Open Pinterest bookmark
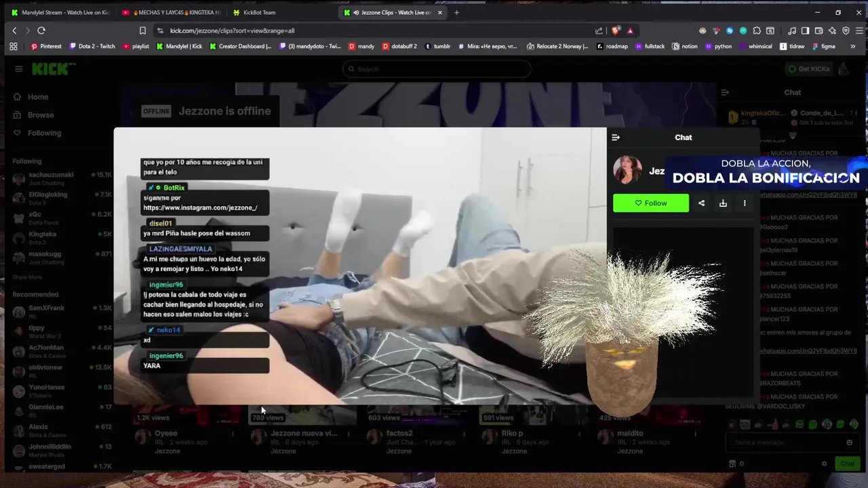Viewport: 868px width, 488px height. [46, 47]
